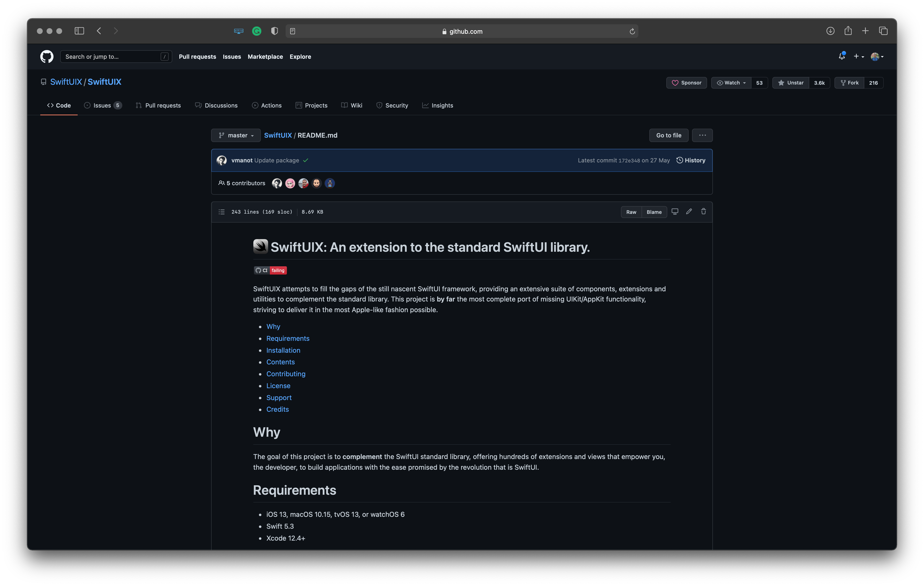Open the Safari downloads icon
The width and height of the screenshot is (924, 586).
click(x=830, y=31)
